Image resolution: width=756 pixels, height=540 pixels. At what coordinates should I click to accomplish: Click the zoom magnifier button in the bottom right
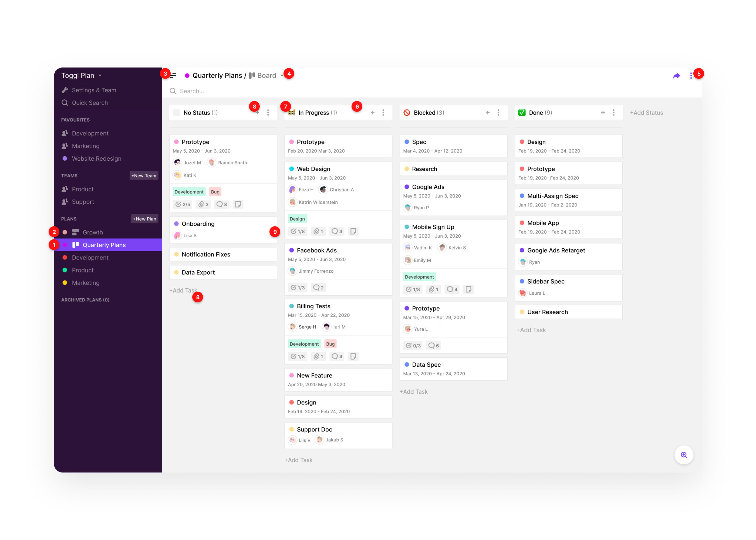click(684, 454)
